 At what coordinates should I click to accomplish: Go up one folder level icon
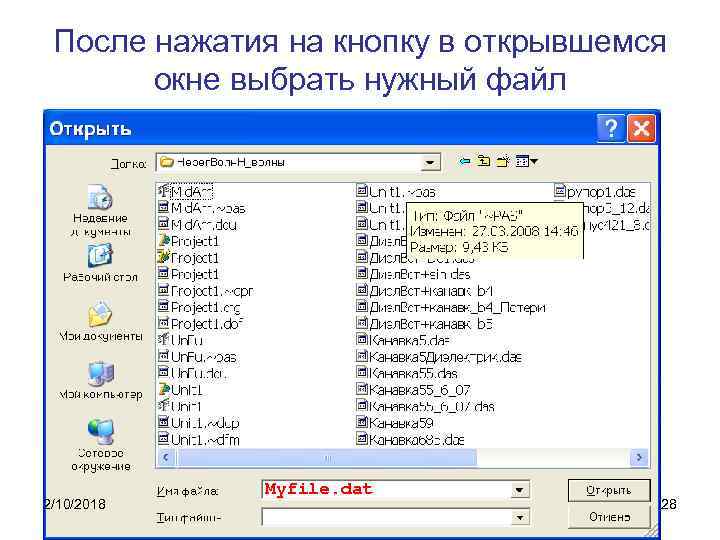(x=484, y=161)
